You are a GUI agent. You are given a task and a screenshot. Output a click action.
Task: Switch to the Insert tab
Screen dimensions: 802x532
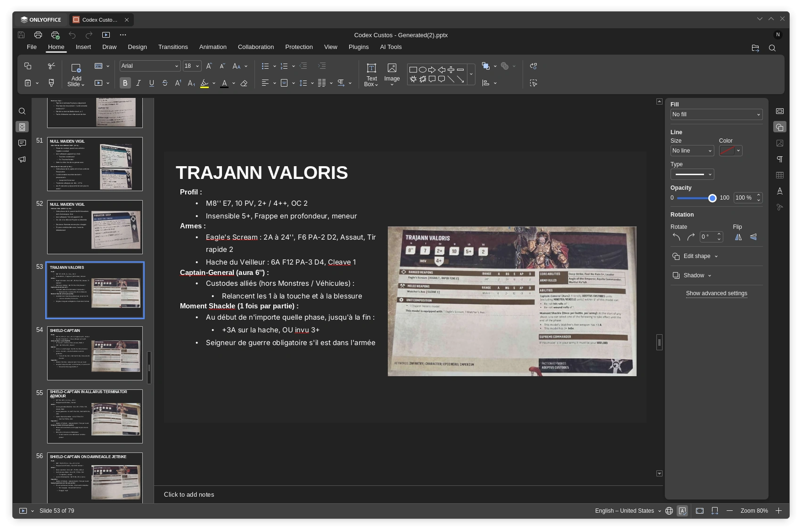(83, 47)
